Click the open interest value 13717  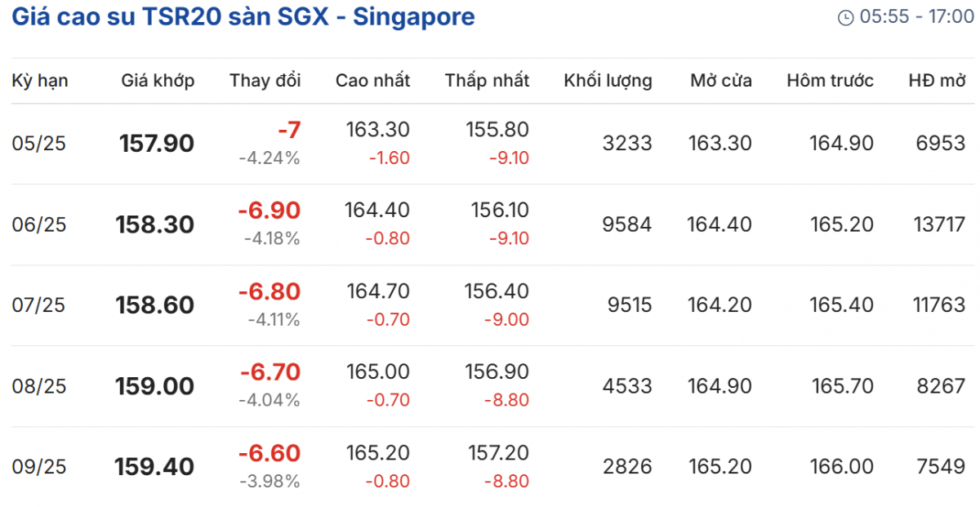click(938, 225)
